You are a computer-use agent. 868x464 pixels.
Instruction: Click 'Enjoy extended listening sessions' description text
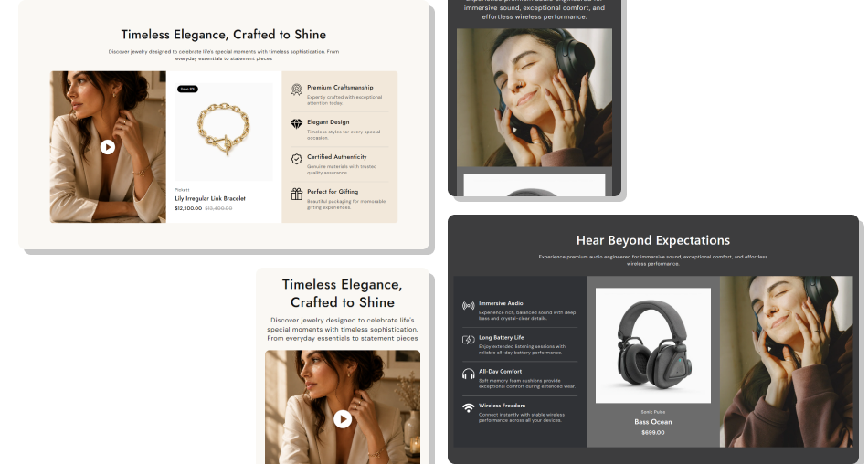click(522, 350)
